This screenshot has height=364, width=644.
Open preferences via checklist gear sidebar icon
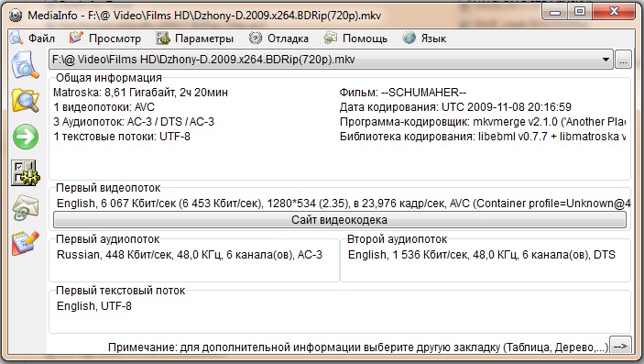point(26,172)
